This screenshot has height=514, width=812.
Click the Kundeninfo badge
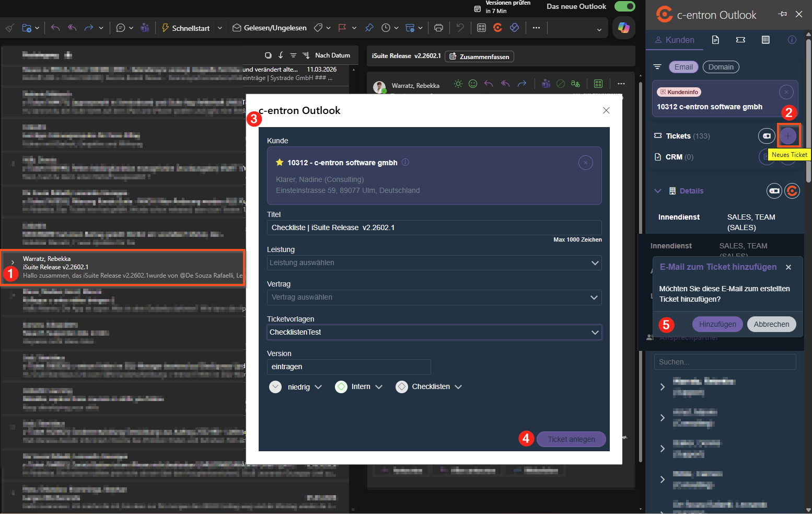[679, 92]
